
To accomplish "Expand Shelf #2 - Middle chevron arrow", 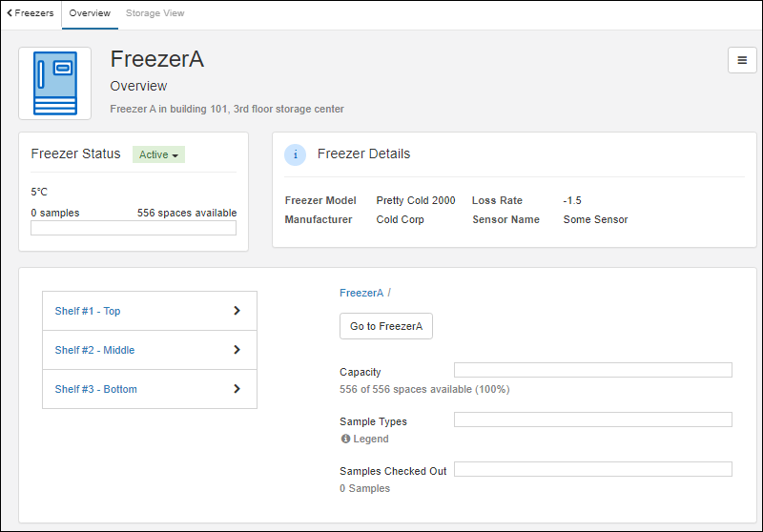I will pos(237,350).
